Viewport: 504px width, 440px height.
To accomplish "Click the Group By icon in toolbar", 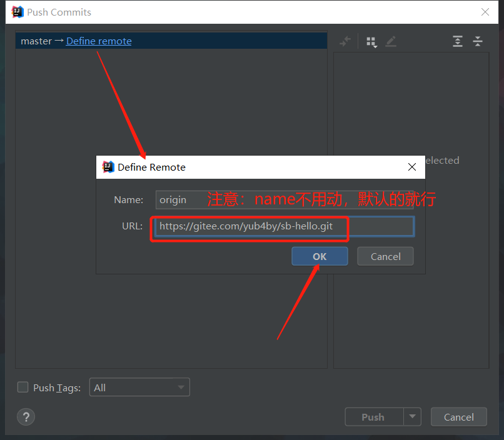I will point(371,42).
